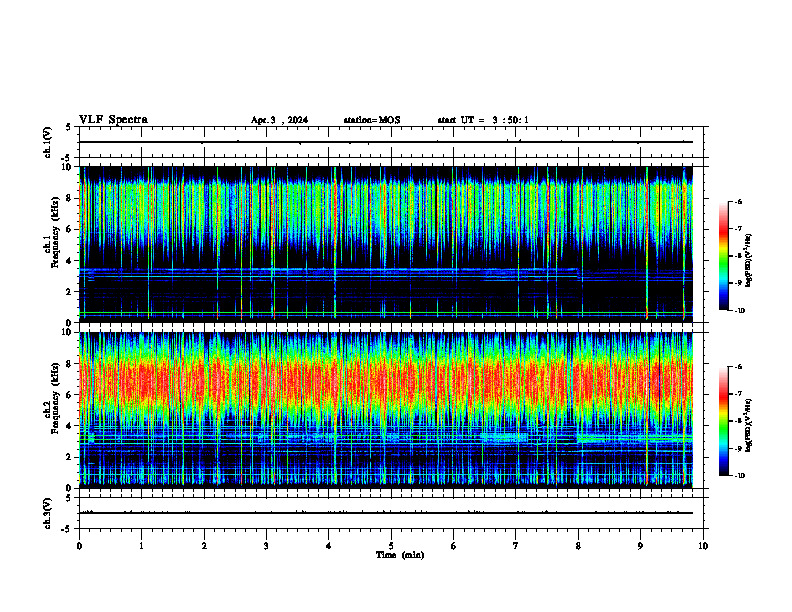Select the "-10" label on ch.1 colorbar

tap(740, 311)
